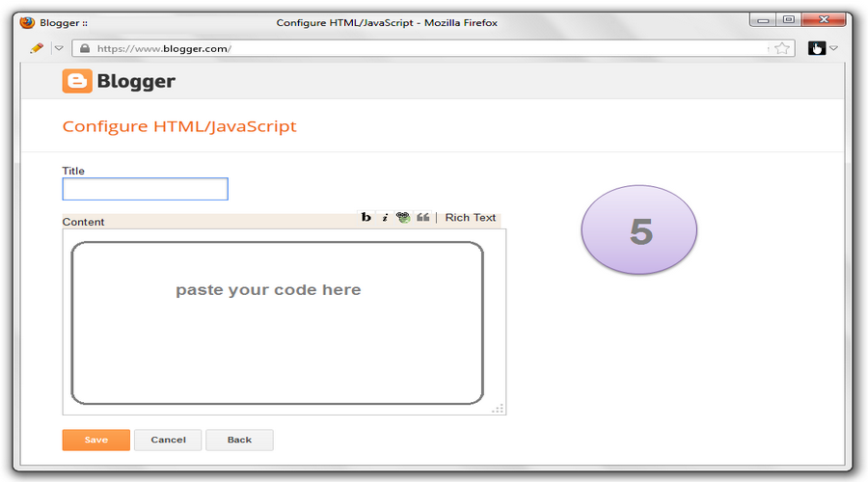Screen dimensions: 868x482
Task: Focus the Title input field
Action: point(145,189)
